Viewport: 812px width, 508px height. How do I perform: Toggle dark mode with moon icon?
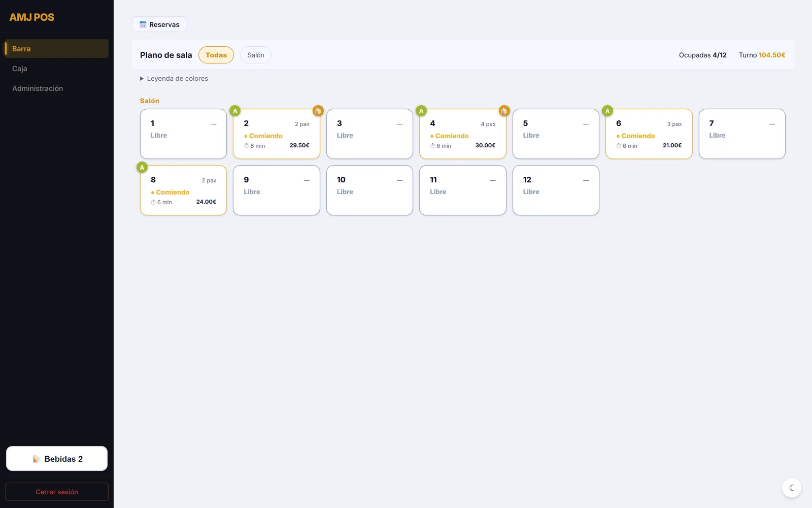(x=792, y=488)
